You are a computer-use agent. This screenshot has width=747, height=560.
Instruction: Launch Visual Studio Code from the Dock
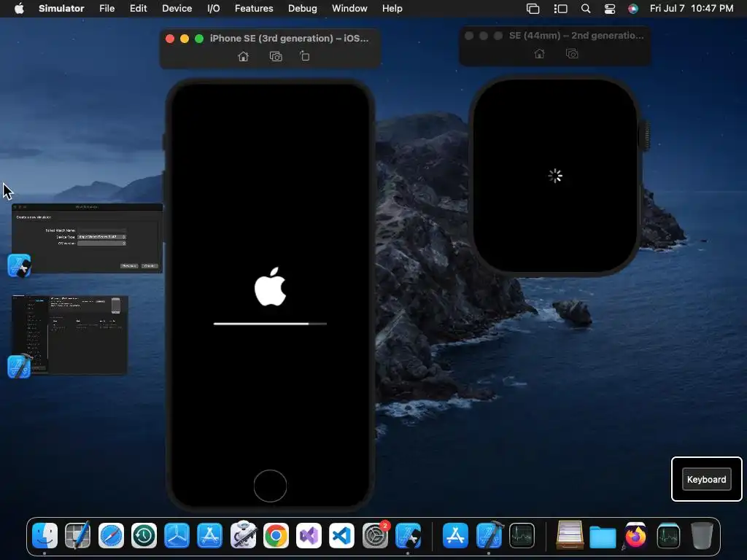[x=341, y=536]
